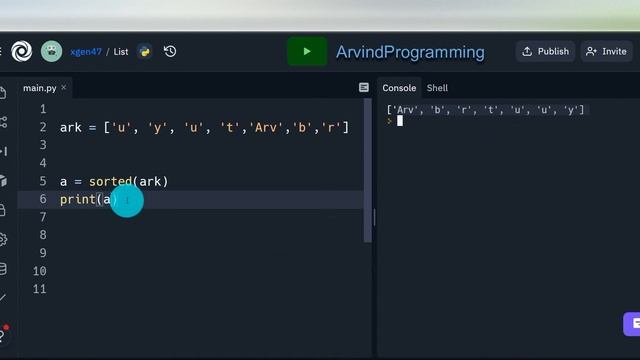Image resolution: width=640 pixels, height=360 pixels.
Task: Open the xgen47 user avatar
Action: [x=51, y=51]
